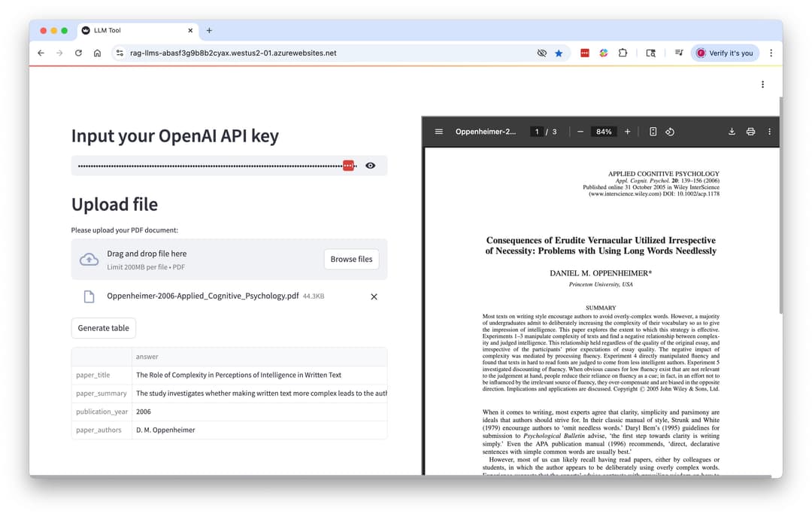Bookmark this page with the star icon

pyautogui.click(x=559, y=53)
